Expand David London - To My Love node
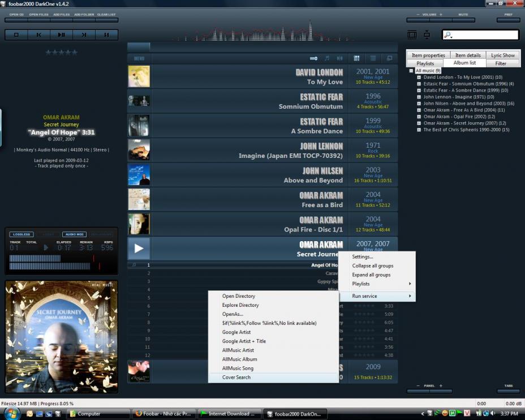This screenshot has height=420, width=525. coord(419,78)
